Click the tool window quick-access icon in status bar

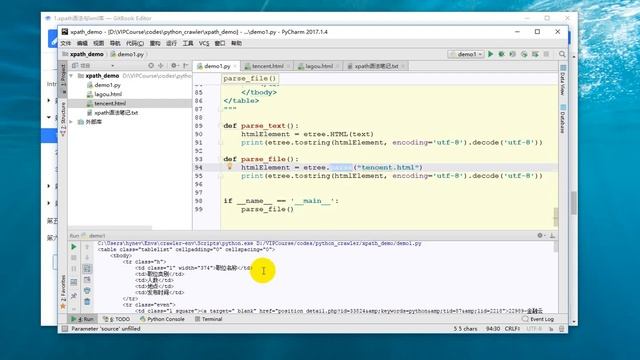[x=64, y=329]
